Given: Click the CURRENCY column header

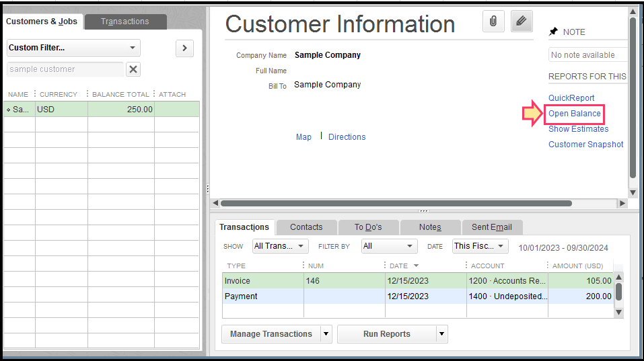Looking at the screenshot, I should [x=59, y=94].
